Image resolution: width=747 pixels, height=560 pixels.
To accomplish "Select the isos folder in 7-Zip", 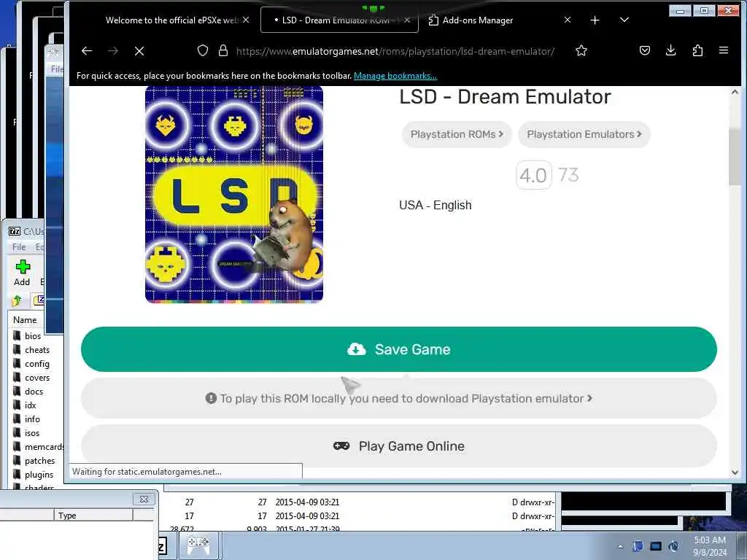I will click(27, 432).
